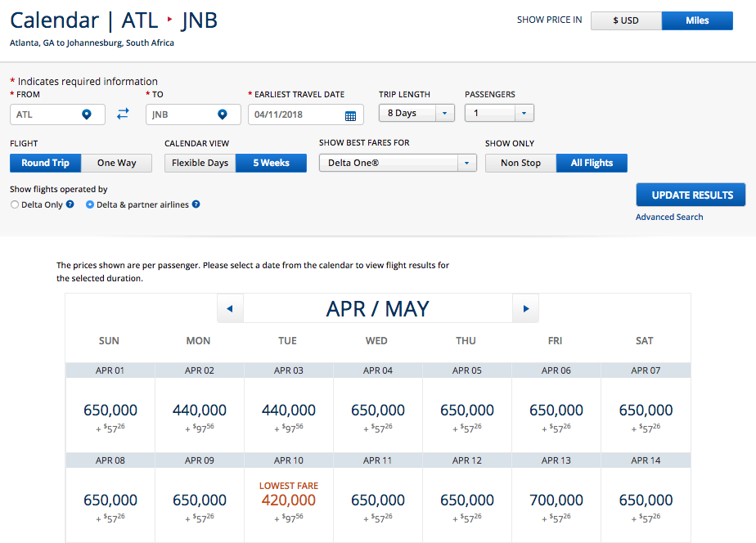Image resolution: width=756 pixels, height=543 pixels.
Task: Click the LOWEST FARE label
Action: (x=288, y=486)
